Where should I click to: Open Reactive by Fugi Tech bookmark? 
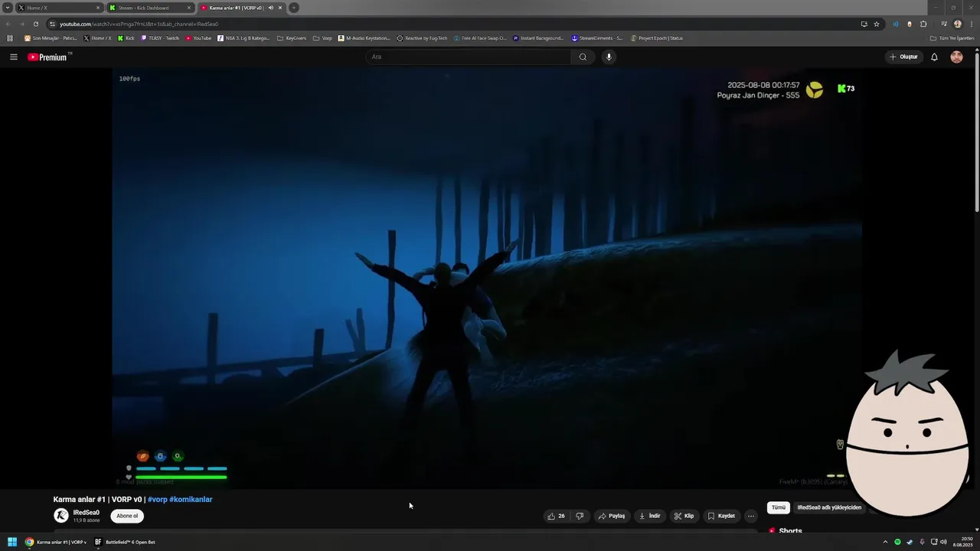(422, 37)
